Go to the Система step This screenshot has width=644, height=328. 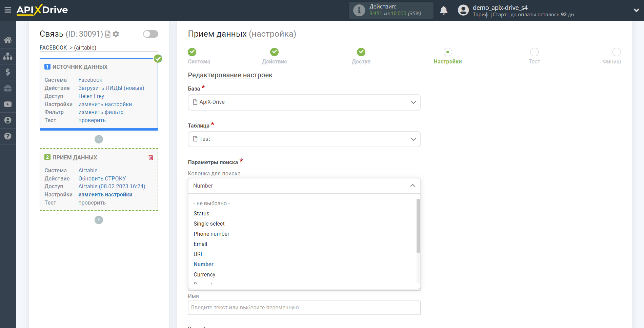(x=192, y=52)
